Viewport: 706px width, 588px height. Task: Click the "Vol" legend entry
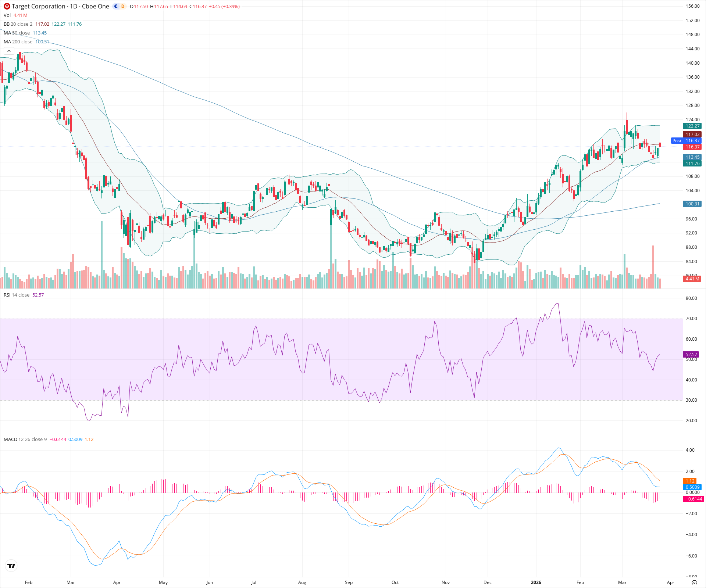click(x=7, y=15)
